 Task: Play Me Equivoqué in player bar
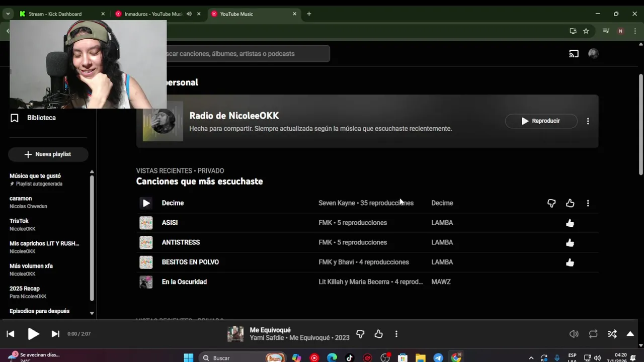click(33, 334)
